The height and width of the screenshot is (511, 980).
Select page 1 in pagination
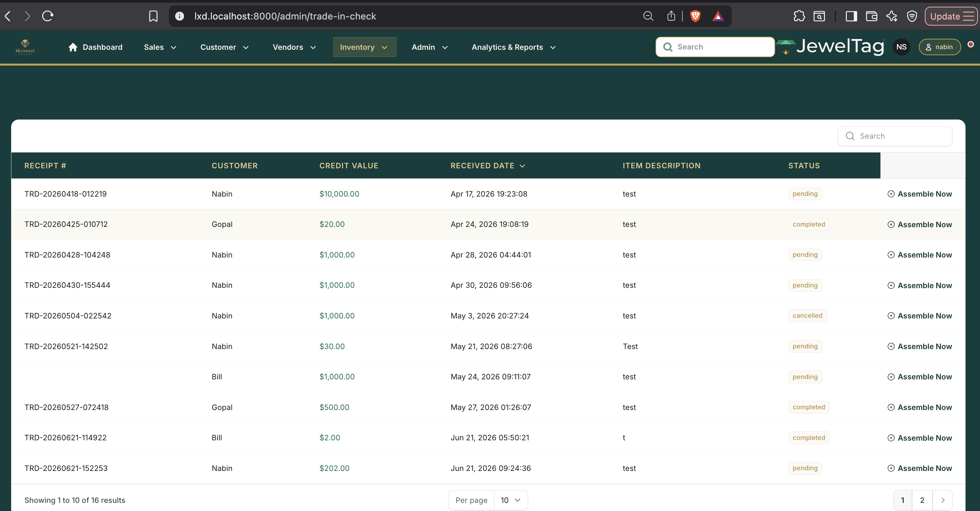[902, 500]
